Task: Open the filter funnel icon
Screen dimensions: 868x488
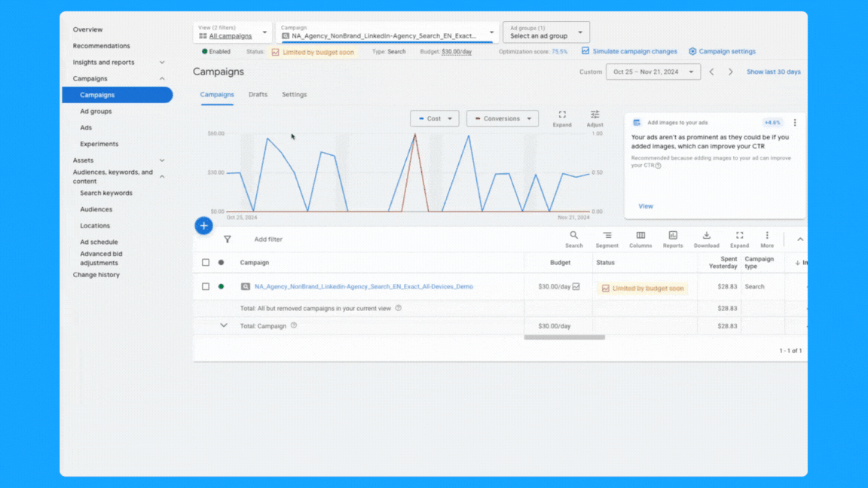Action: tap(228, 239)
